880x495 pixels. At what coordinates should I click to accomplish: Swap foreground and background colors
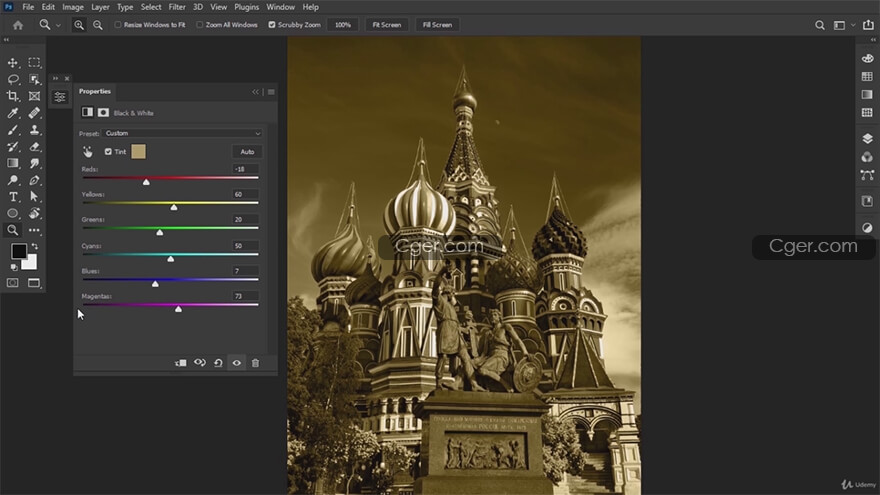click(35, 246)
